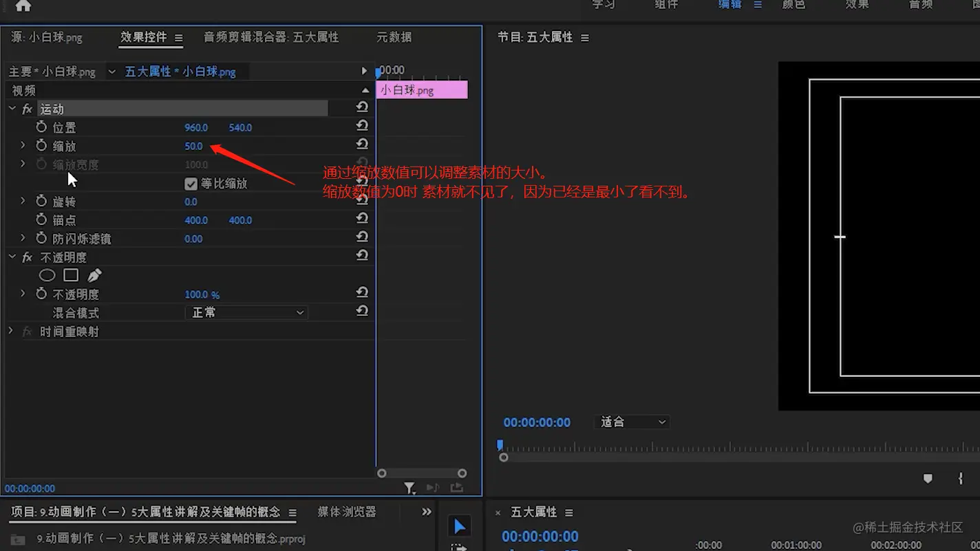Reset the 位置 position parameter
Screen dimensions: 980x551
coord(362,126)
